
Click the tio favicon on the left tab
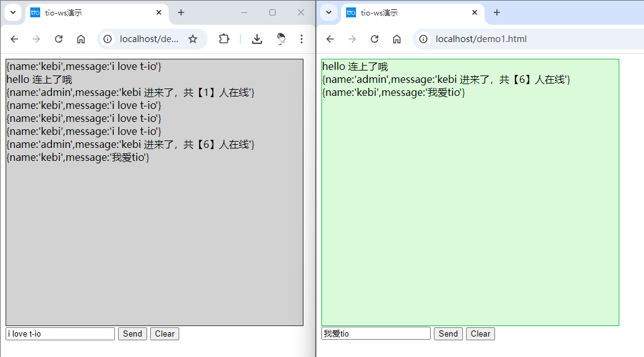click(x=35, y=12)
